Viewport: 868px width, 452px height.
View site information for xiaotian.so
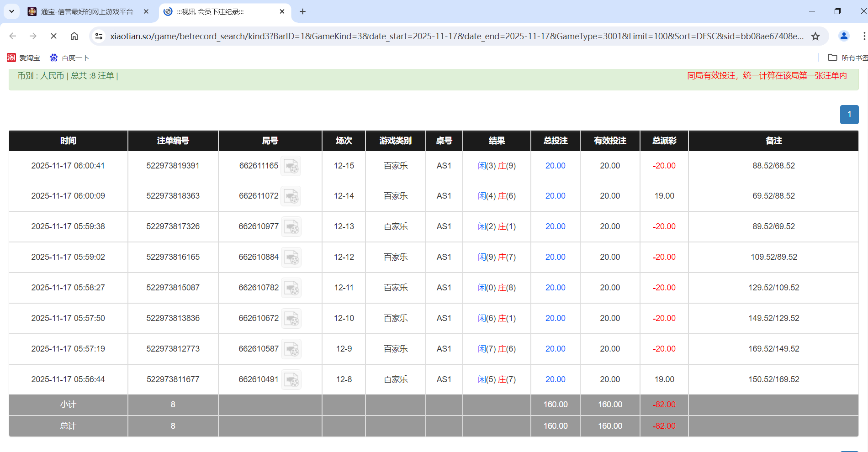(x=99, y=36)
